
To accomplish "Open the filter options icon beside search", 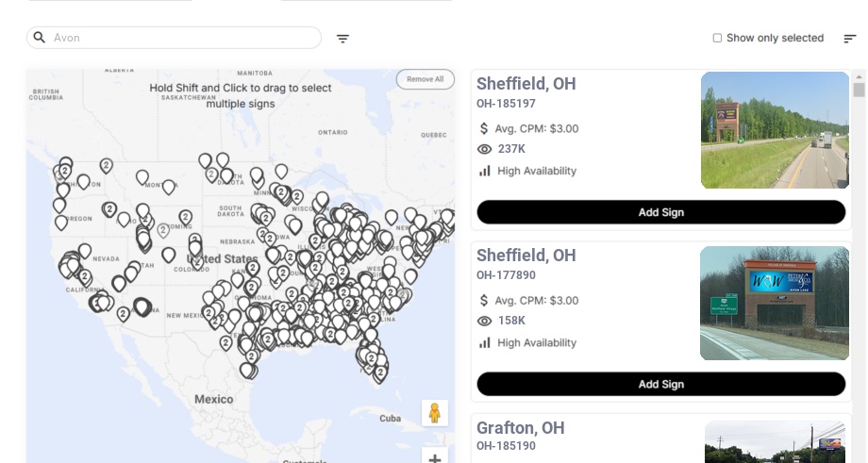I will point(342,39).
